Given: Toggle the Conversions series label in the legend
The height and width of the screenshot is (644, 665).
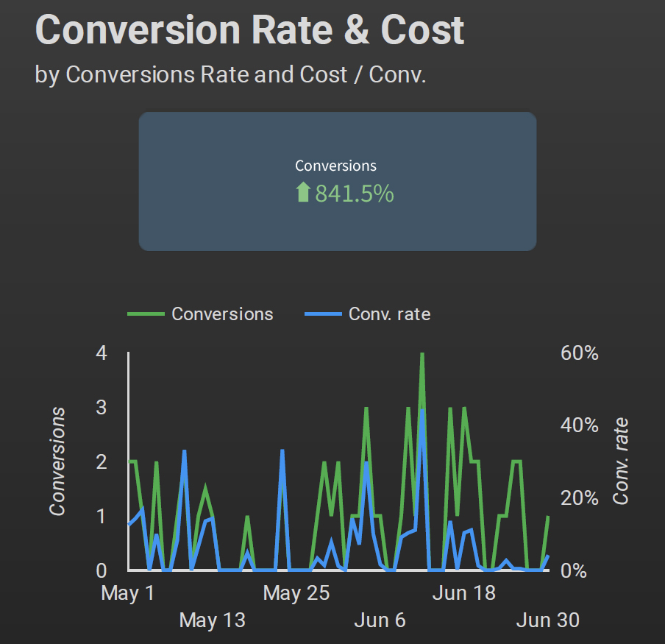Looking at the screenshot, I should click(x=222, y=314).
